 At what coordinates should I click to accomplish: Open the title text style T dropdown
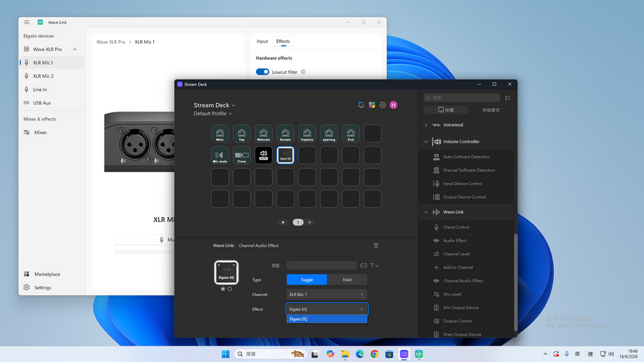pyautogui.click(x=374, y=266)
